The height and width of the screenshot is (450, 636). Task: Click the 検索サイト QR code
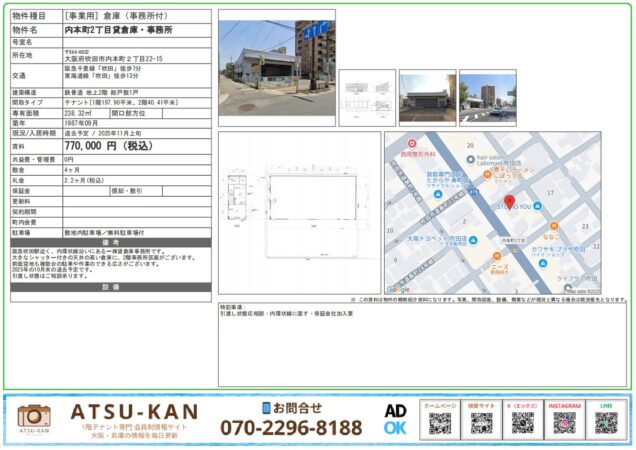pos(480,423)
